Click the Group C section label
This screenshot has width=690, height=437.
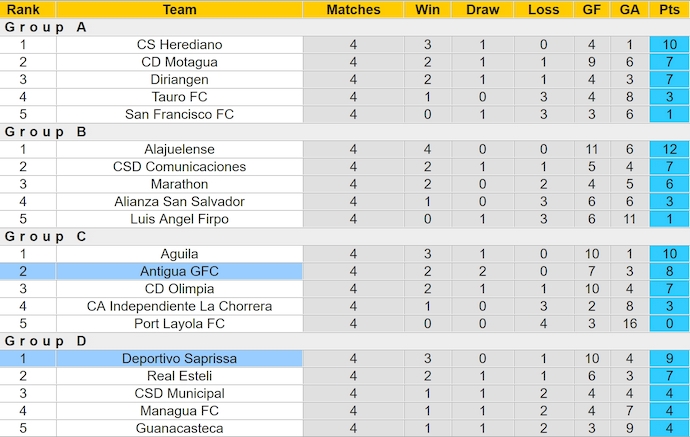(46, 237)
